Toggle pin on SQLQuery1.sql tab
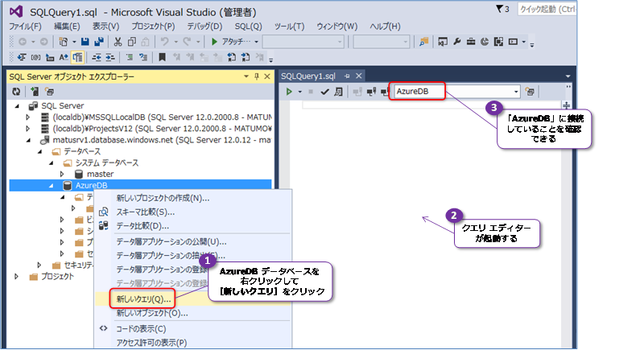The height and width of the screenshot is (350, 644). click(347, 76)
